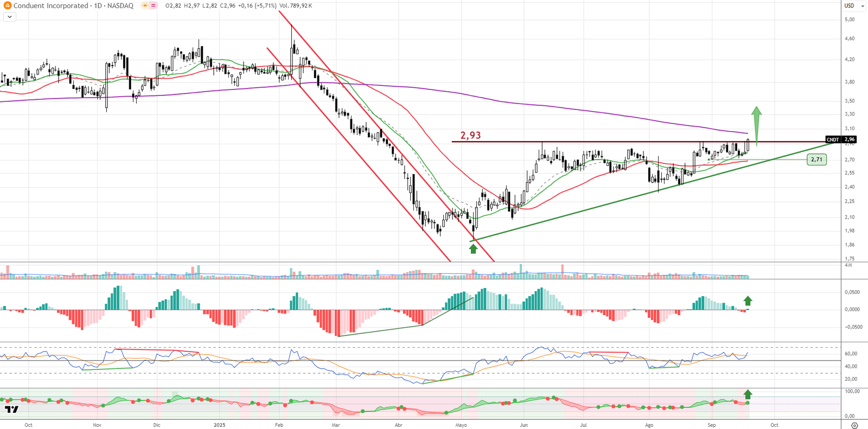Expand the indicator legend chevron under title
Screen dimensions: 868x429
click(x=10, y=17)
